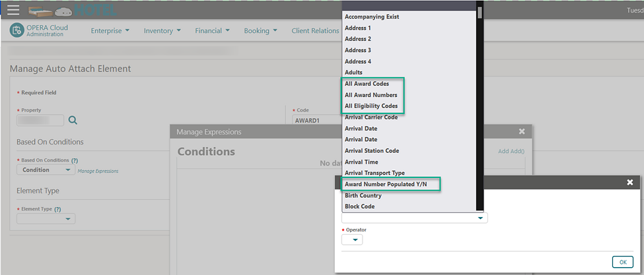The image size is (644, 275).
Task: Open the Enterprise menu
Action: click(x=110, y=31)
